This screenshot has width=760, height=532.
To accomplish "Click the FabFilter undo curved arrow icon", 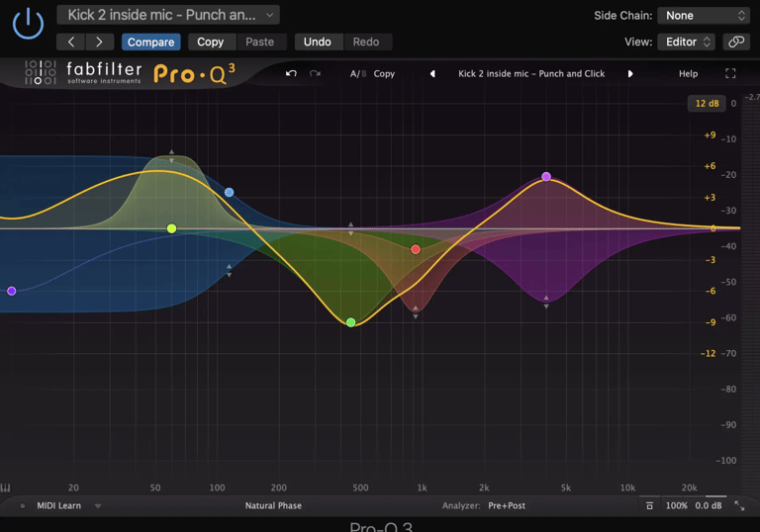I will coord(291,73).
